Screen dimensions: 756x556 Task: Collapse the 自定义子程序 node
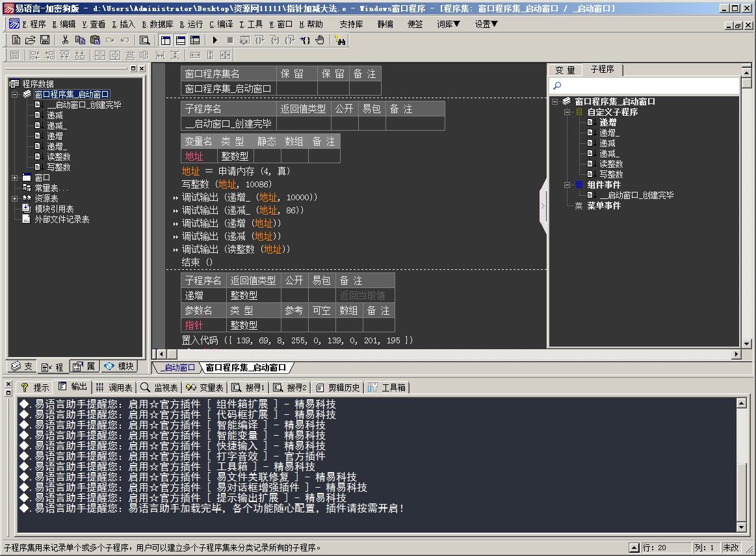[x=567, y=112]
